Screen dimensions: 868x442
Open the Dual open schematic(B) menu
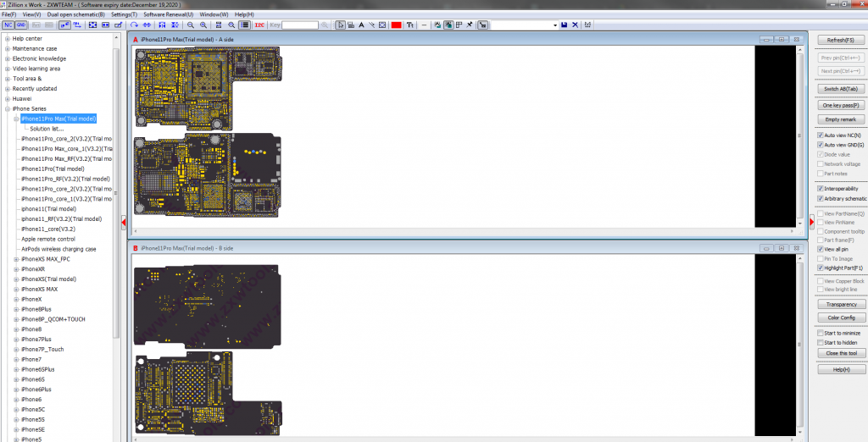(76, 14)
